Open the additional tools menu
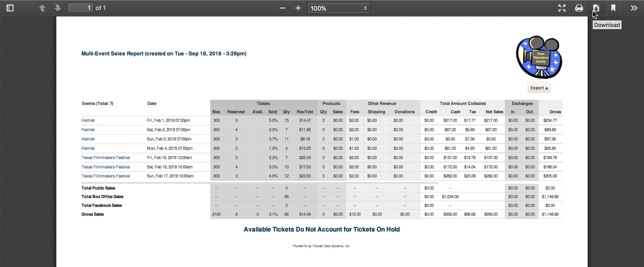 click(634, 8)
